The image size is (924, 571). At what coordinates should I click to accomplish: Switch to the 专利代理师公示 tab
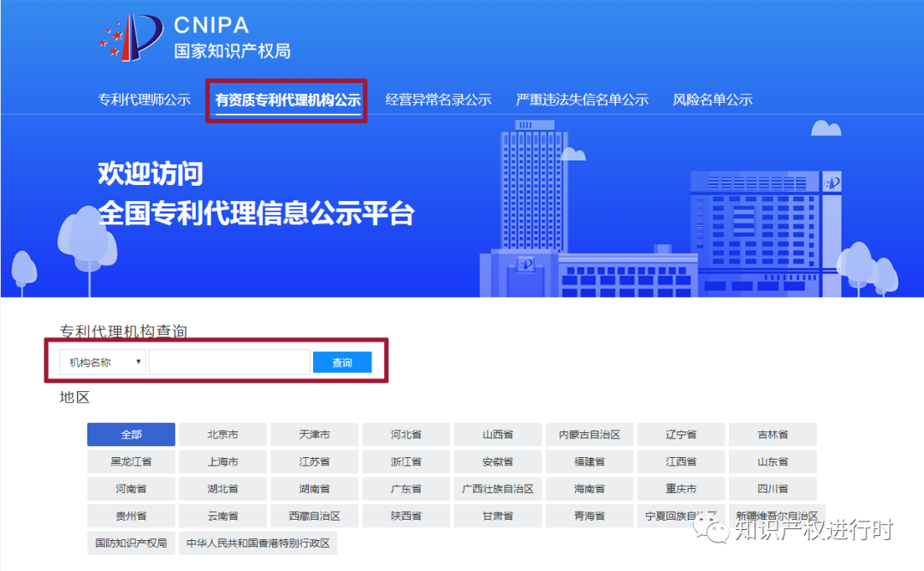(144, 99)
